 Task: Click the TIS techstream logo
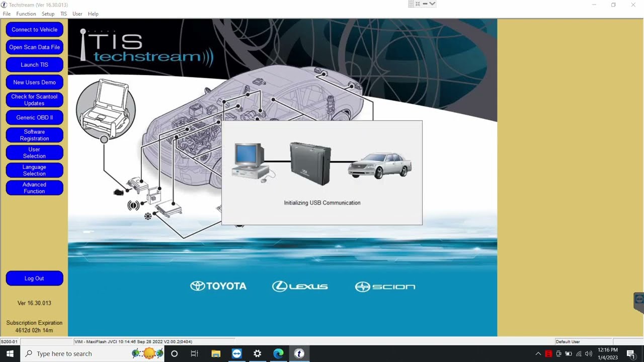pyautogui.click(x=147, y=47)
